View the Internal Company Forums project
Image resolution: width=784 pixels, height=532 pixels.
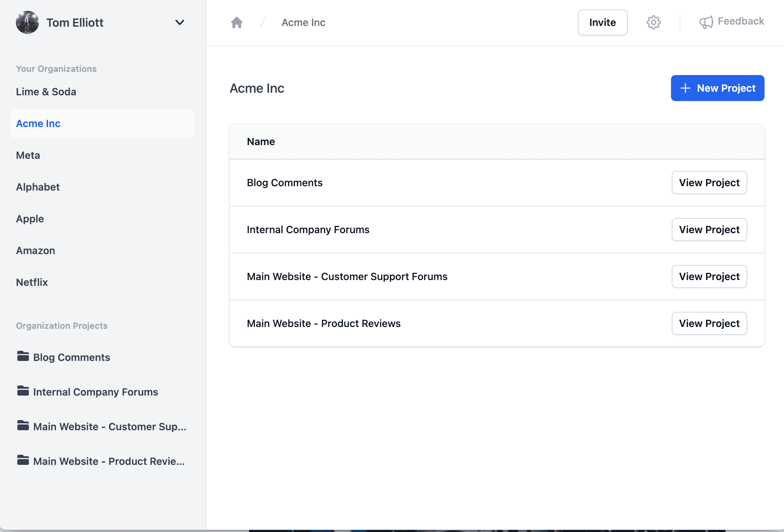click(x=709, y=230)
